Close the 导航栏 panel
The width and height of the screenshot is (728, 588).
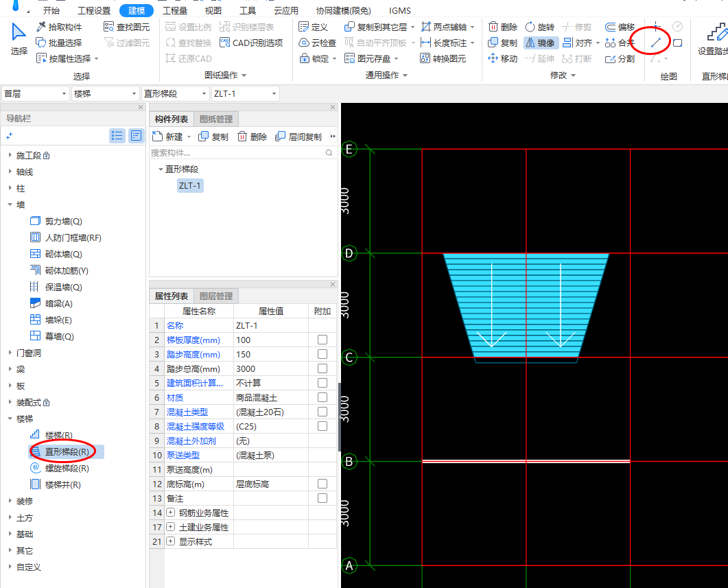coord(141,107)
